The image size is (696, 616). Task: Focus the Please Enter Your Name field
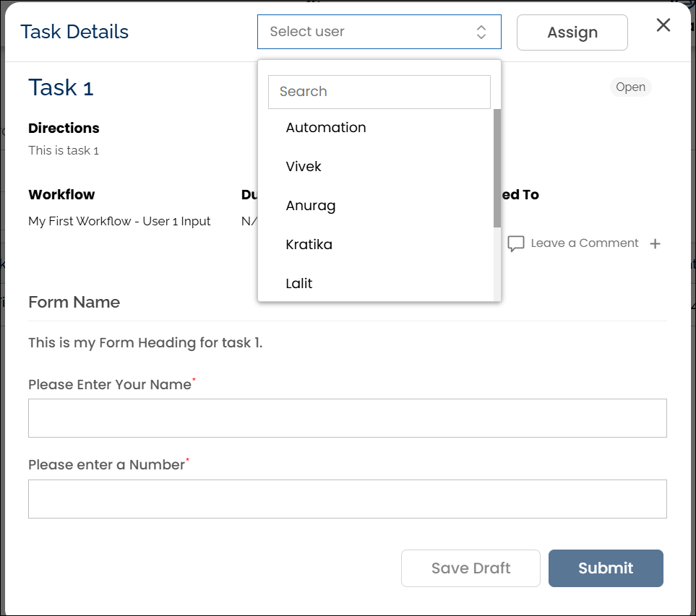pyautogui.click(x=347, y=418)
